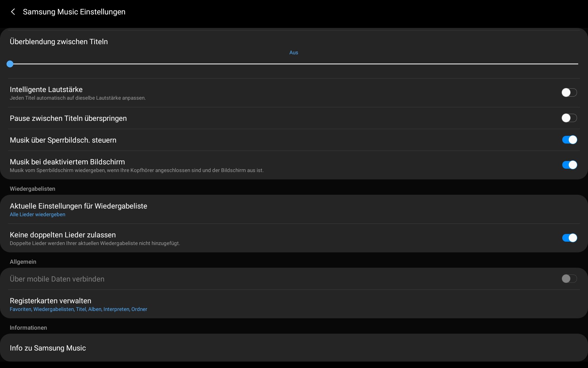Open Registerkarten verwalten
The height and width of the screenshot is (368, 588).
click(x=294, y=304)
